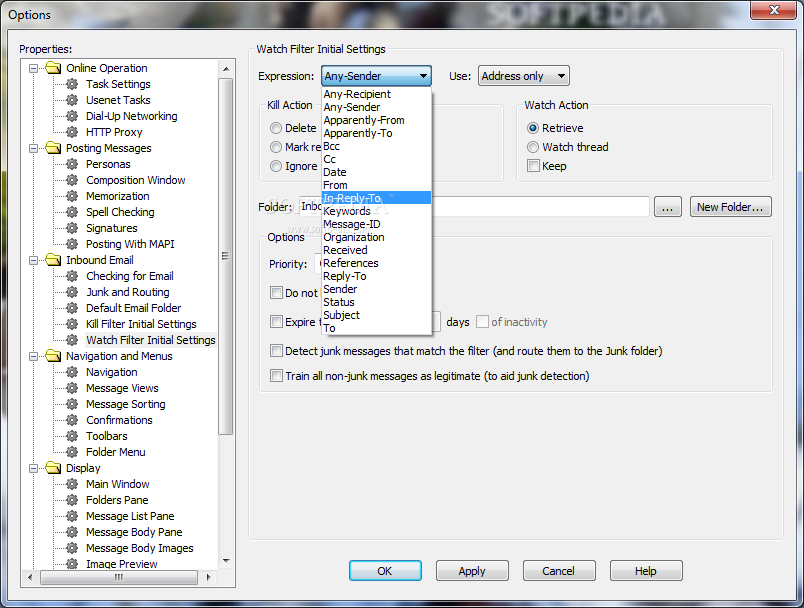Click the properties tree vertical scrollbar thumb
The width and height of the screenshot is (804, 608).
click(x=226, y=256)
